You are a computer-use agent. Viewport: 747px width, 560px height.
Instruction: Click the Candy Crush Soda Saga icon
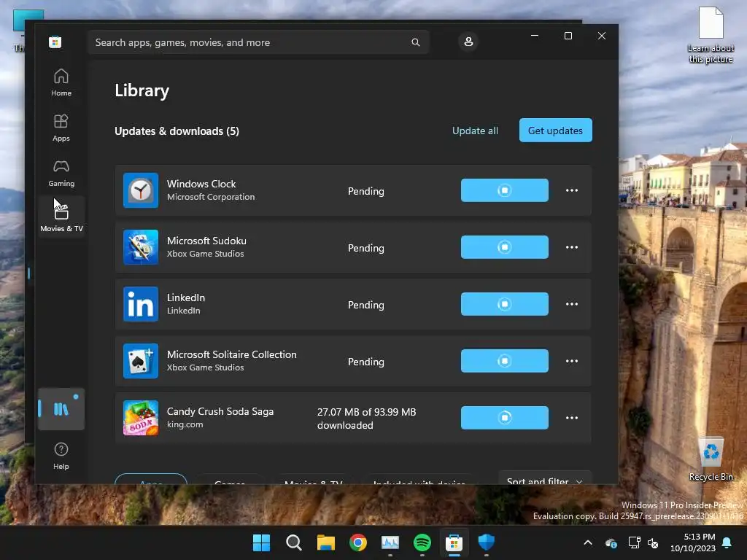point(141,418)
